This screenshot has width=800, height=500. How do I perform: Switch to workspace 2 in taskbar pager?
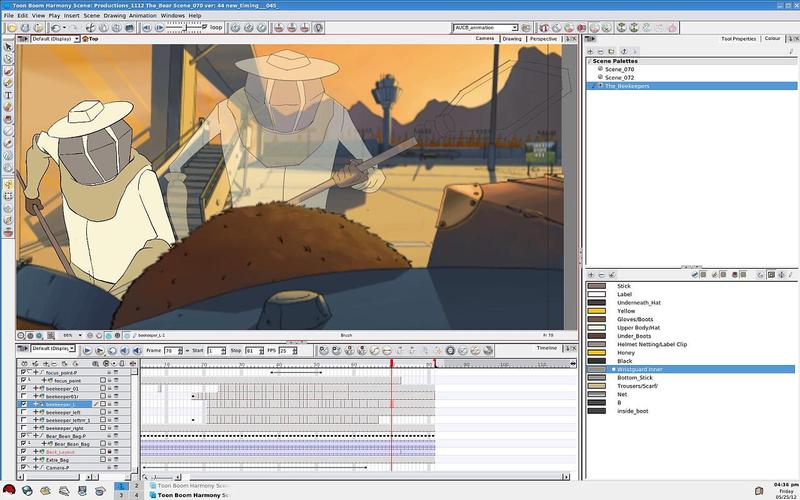136,486
